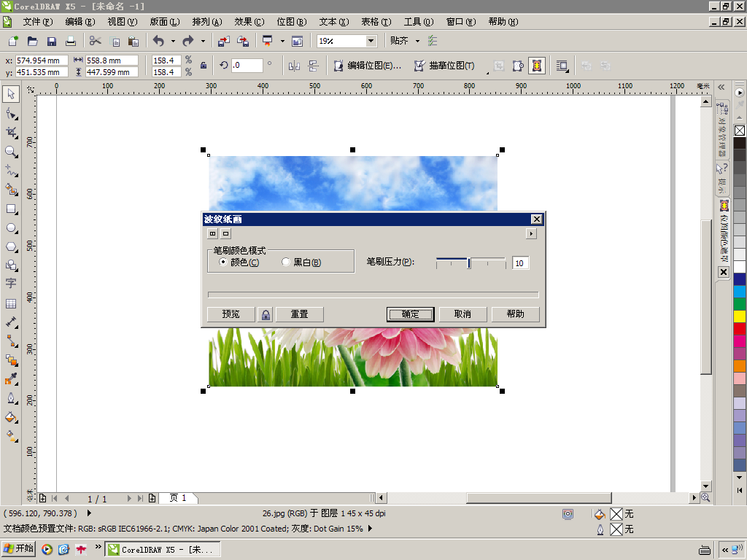747x560 pixels.
Task: Click the rotation angle input field
Action: (x=247, y=65)
